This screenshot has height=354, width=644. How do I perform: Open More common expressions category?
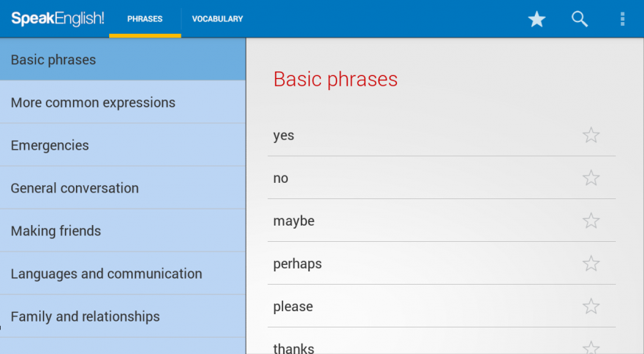122,103
